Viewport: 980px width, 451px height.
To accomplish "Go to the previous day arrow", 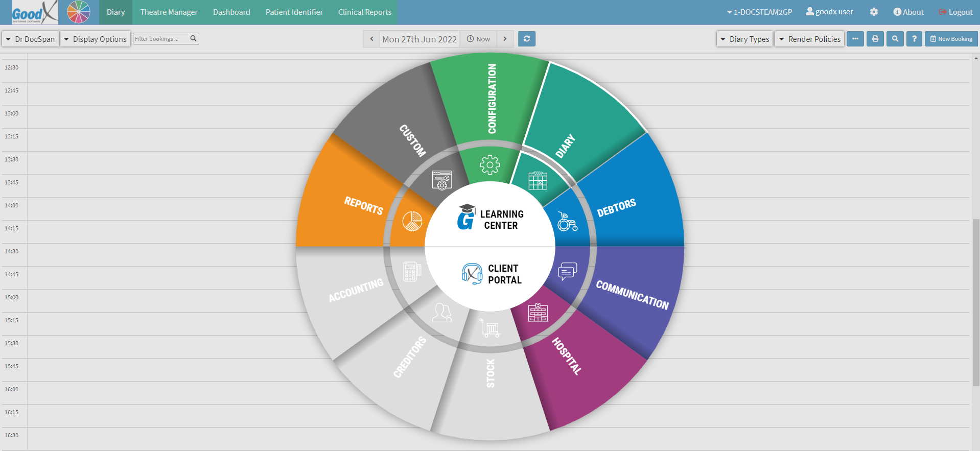I will pyautogui.click(x=371, y=39).
